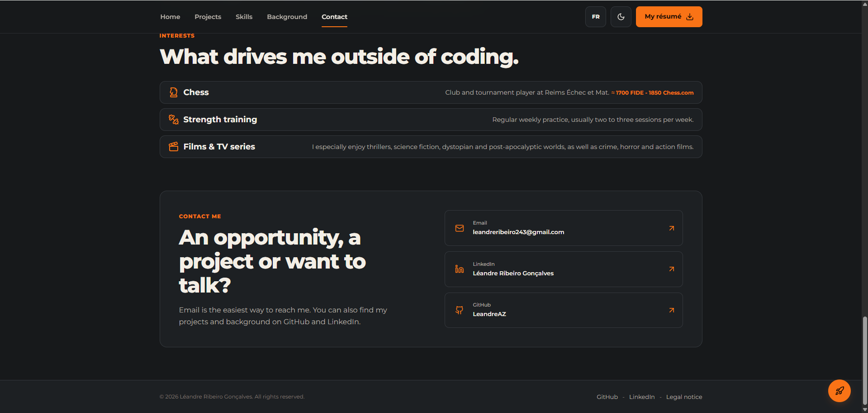Jump to the Skills section
This screenshot has height=413, width=868.
click(244, 17)
